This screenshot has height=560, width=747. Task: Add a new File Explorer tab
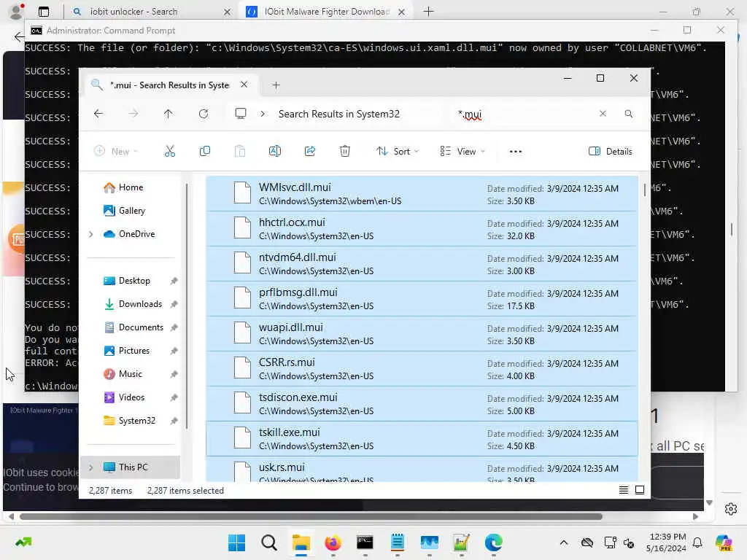(x=276, y=85)
